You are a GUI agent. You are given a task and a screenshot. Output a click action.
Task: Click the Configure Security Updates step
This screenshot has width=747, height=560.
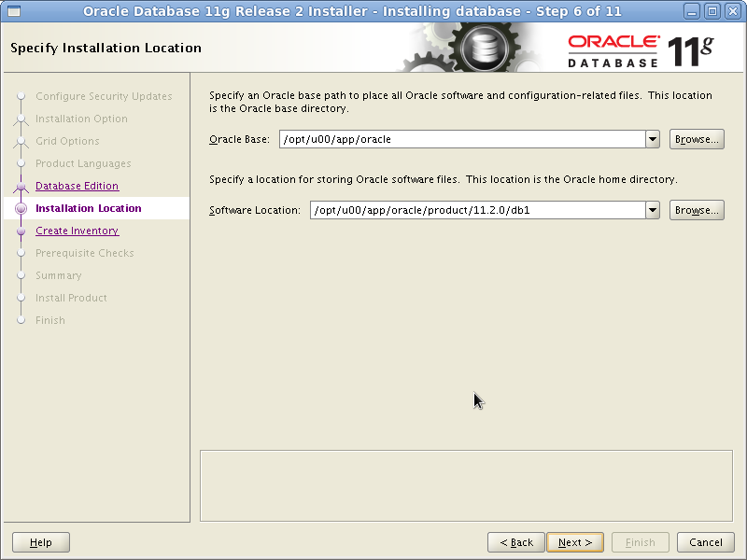[104, 96]
